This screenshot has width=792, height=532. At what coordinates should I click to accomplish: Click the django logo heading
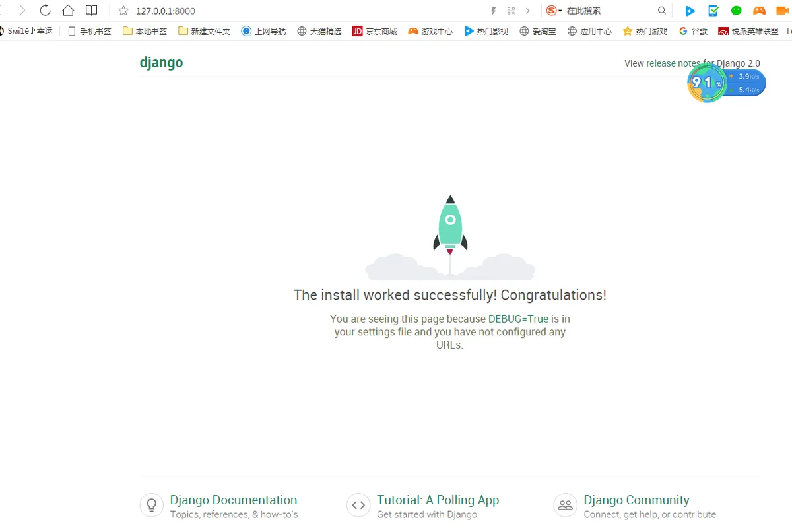(x=162, y=63)
